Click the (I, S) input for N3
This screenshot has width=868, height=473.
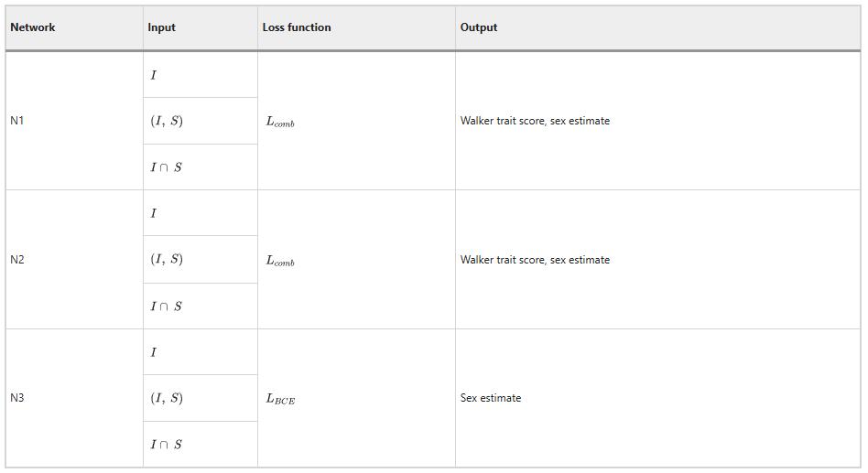click(x=167, y=398)
